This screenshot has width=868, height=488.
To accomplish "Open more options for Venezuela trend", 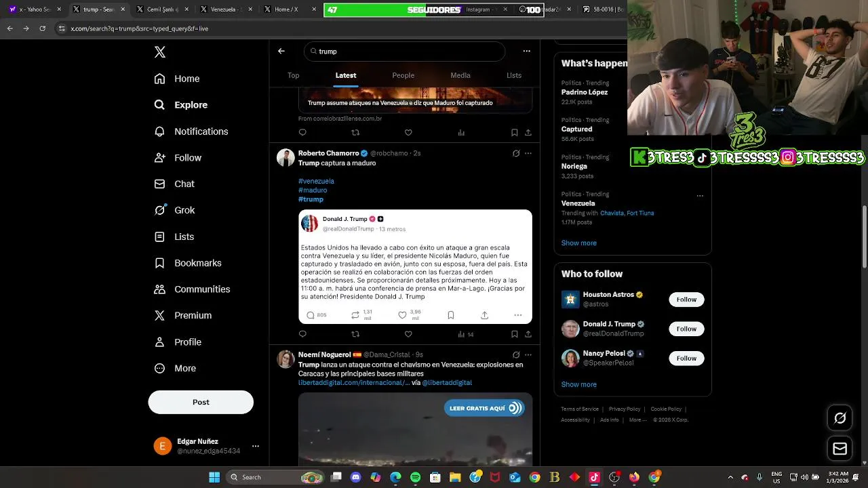I will click(x=700, y=196).
